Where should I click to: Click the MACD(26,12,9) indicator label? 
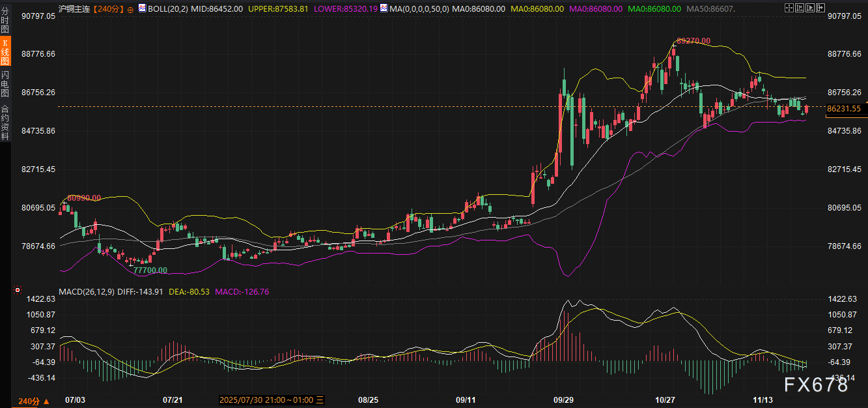[88, 291]
